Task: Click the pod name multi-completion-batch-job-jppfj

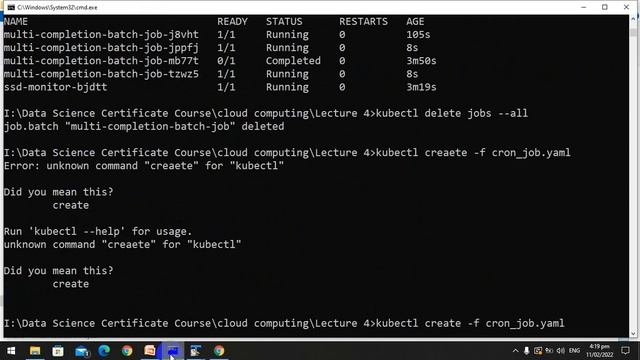Action: click(x=101, y=48)
